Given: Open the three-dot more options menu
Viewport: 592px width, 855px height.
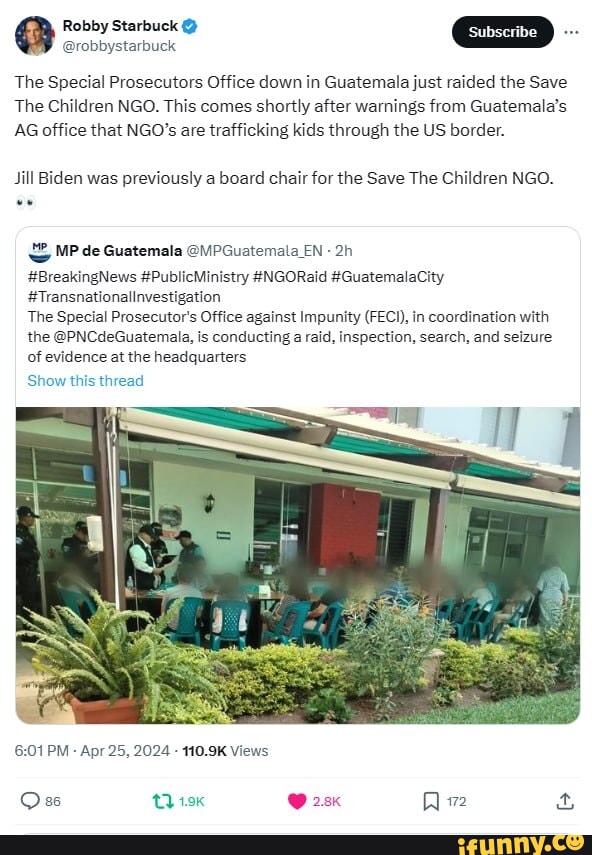Looking at the screenshot, I should pos(572,32).
